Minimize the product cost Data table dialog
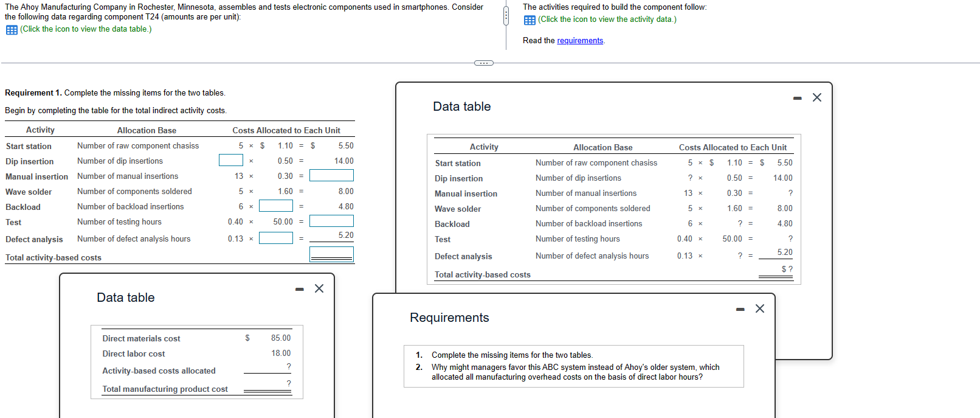The image size is (980, 418). tap(299, 289)
